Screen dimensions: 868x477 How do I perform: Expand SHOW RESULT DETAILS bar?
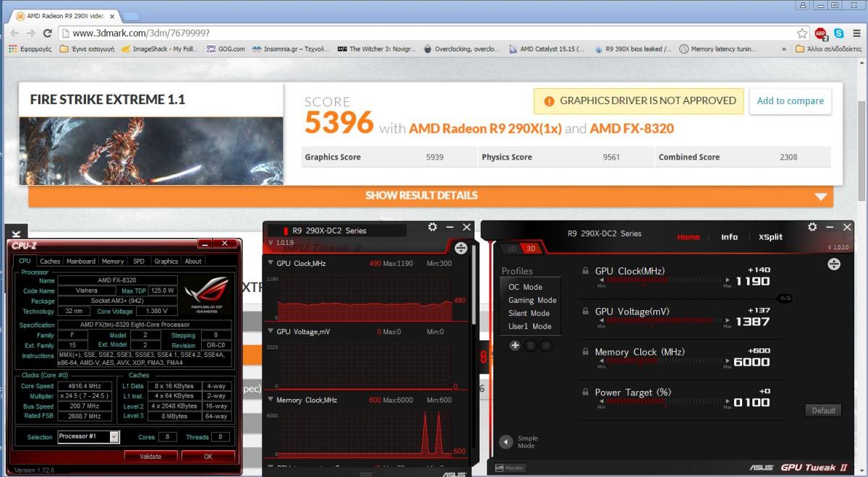430,195
